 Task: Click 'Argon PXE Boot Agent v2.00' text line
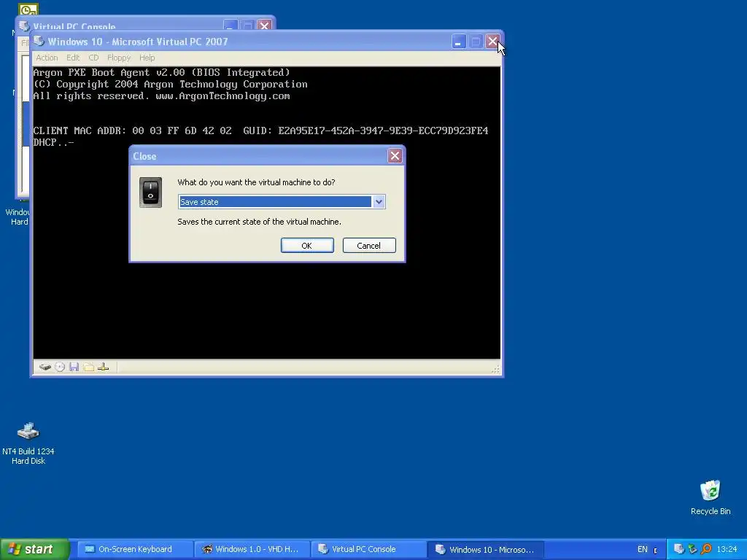click(x=161, y=72)
